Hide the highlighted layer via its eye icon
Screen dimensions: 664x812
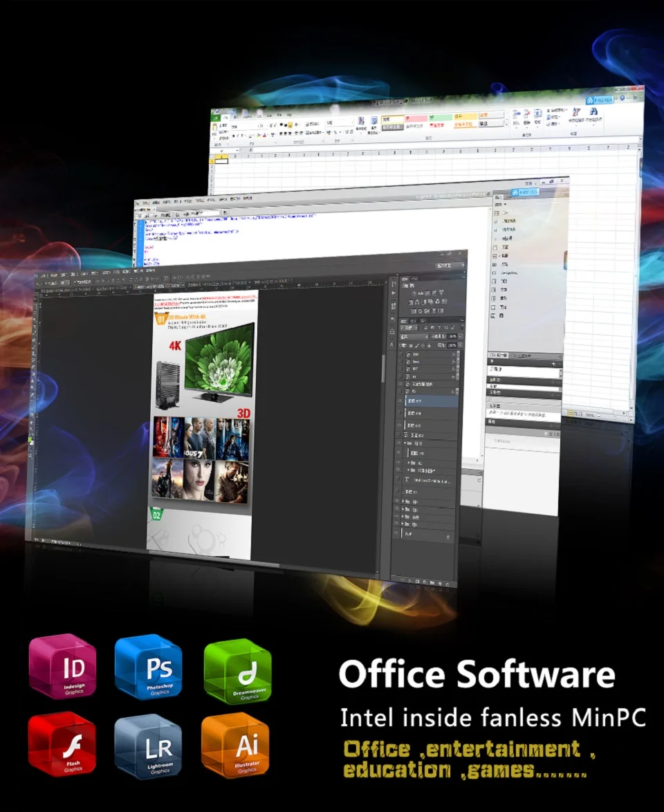tap(400, 401)
